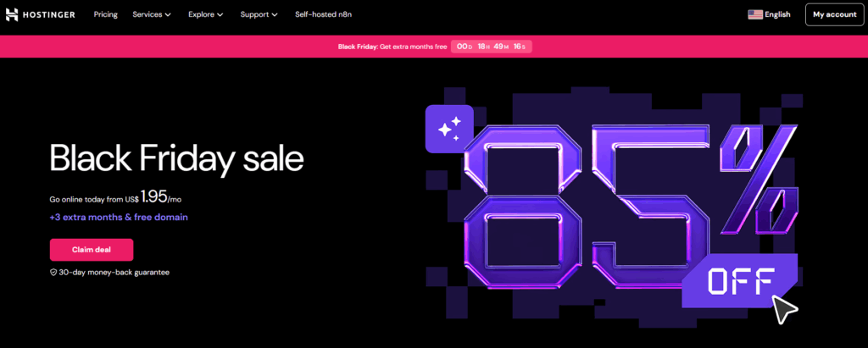This screenshot has width=868, height=348.
Task: Click the purple sparkle stars icon
Action: pos(449,129)
